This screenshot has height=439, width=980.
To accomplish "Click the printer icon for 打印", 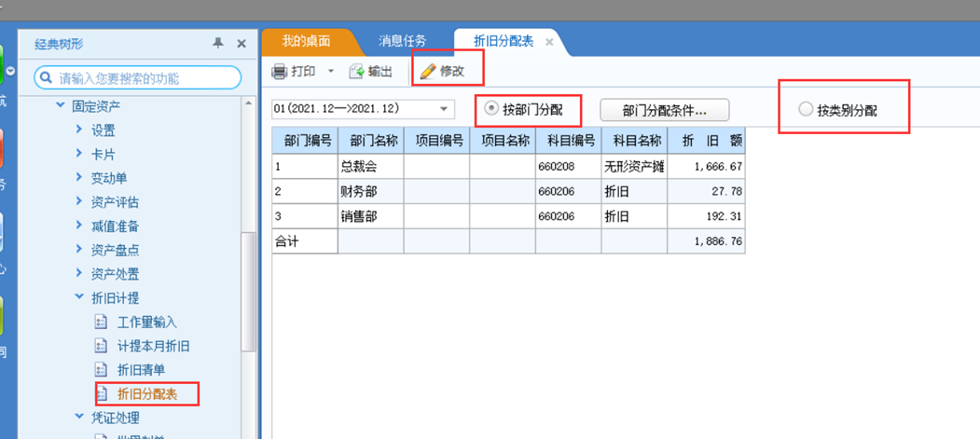I will point(280,72).
